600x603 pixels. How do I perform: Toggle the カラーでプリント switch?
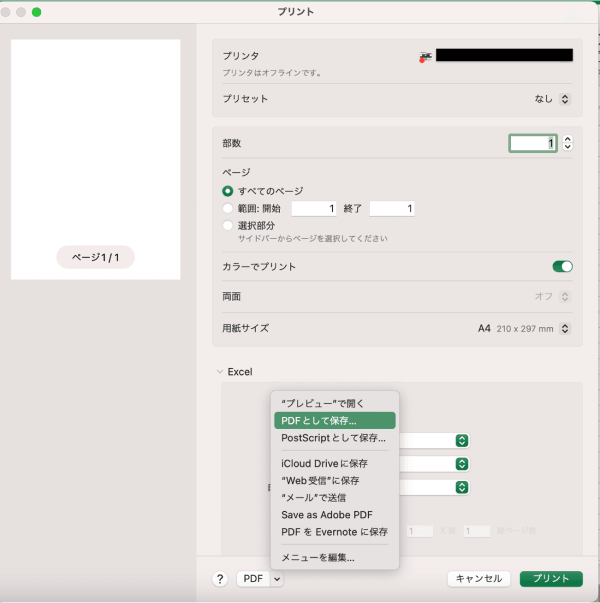[x=563, y=267]
